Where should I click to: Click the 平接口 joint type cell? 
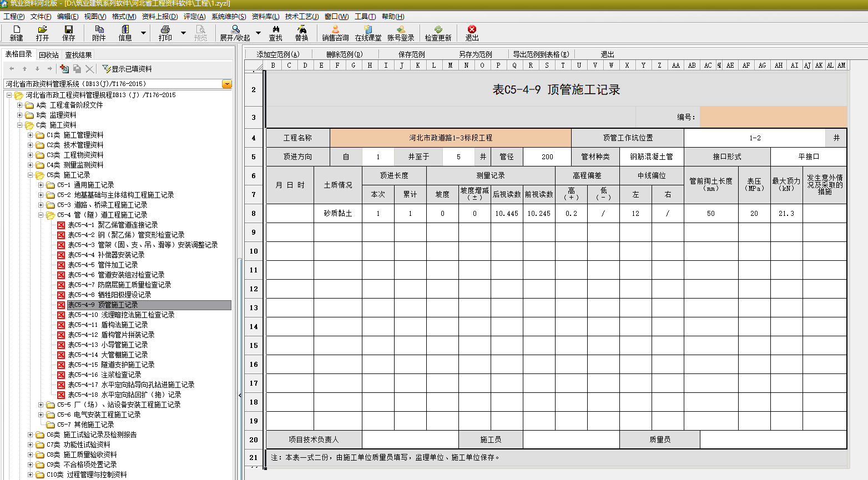coord(809,156)
